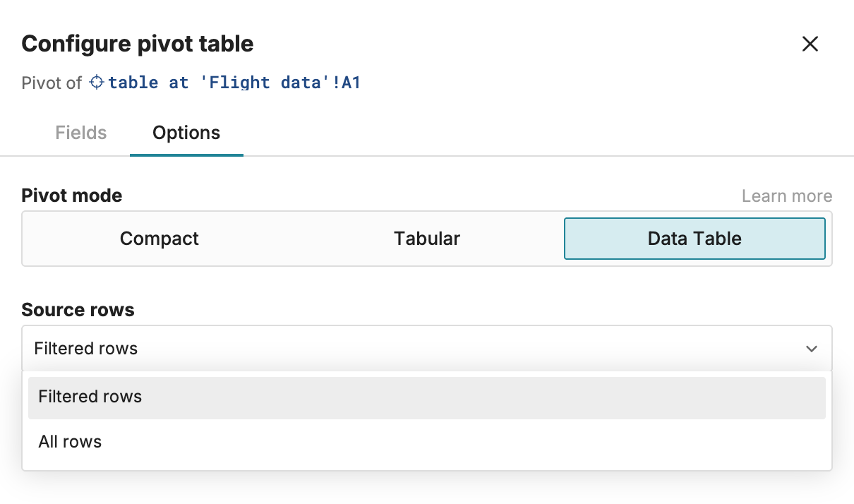The height and width of the screenshot is (504, 854).
Task: Click the 'Pivot of' caption text
Action: click(52, 83)
